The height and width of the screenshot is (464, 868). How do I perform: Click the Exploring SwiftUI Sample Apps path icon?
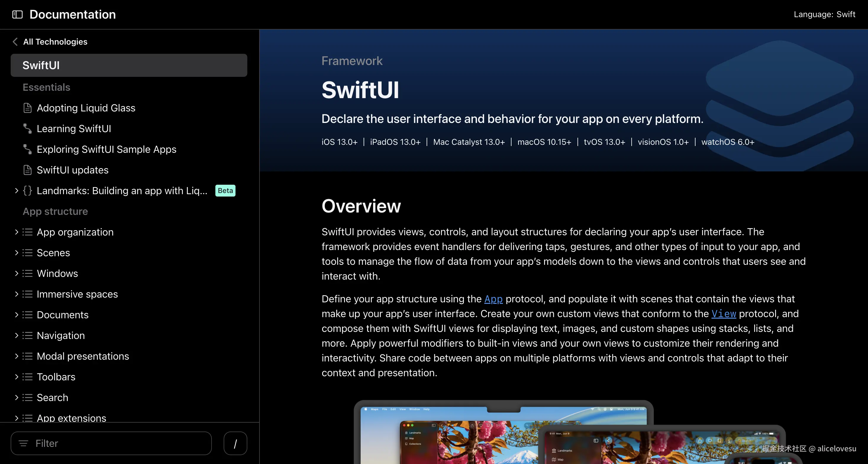[x=28, y=149]
